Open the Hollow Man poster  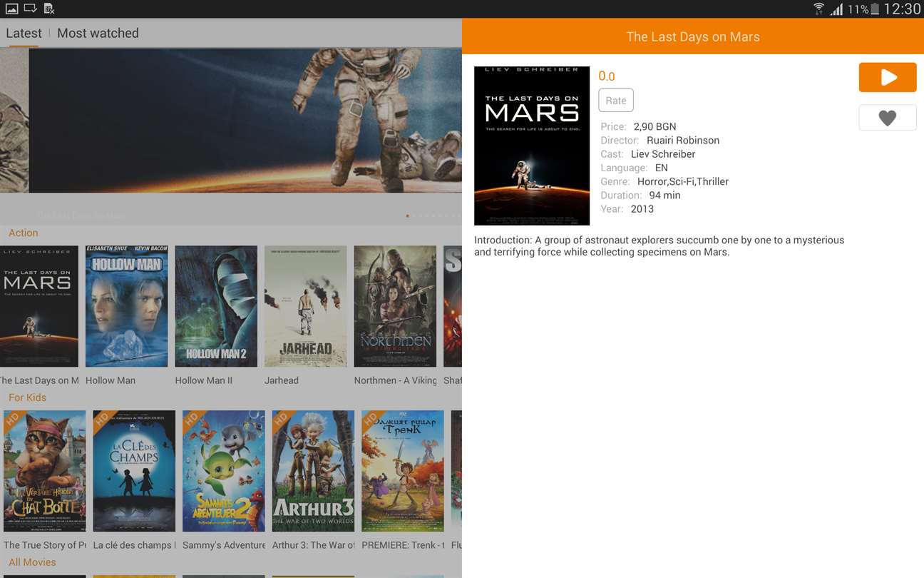[x=127, y=306]
